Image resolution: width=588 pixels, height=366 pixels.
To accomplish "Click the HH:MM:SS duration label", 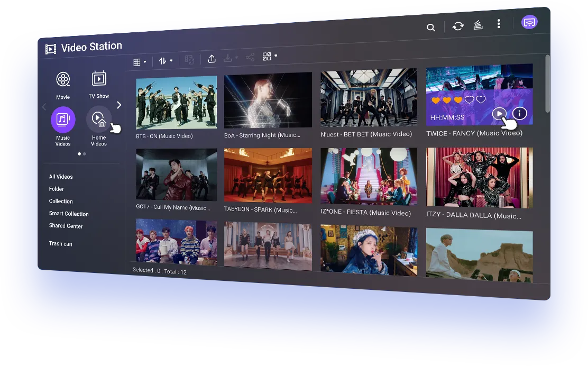I will [447, 117].
